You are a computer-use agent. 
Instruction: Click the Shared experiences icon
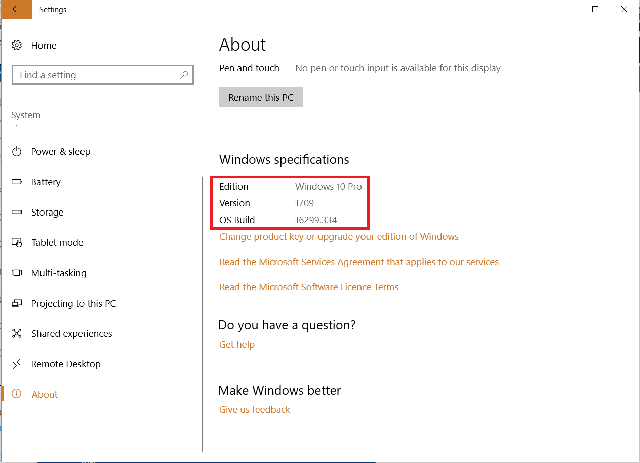click(x=17, y=334)
